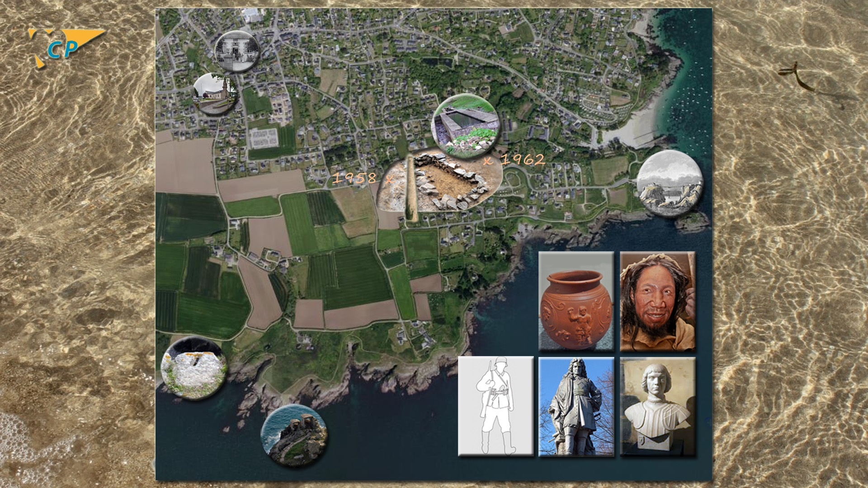Select the soldier outline silhouette tile
This screenshot has height=488, width=868.
coord(495,406)
